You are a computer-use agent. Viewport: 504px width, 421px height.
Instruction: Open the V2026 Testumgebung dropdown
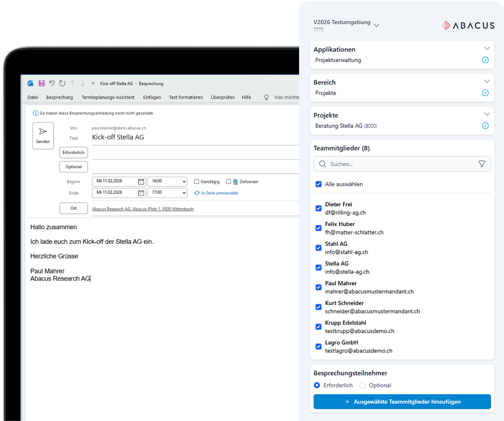tap(377, 25)
